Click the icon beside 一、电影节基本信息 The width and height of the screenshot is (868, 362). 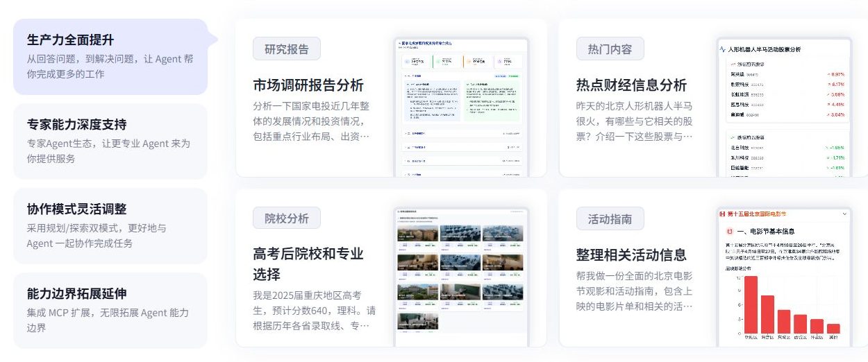click(730, 231)
